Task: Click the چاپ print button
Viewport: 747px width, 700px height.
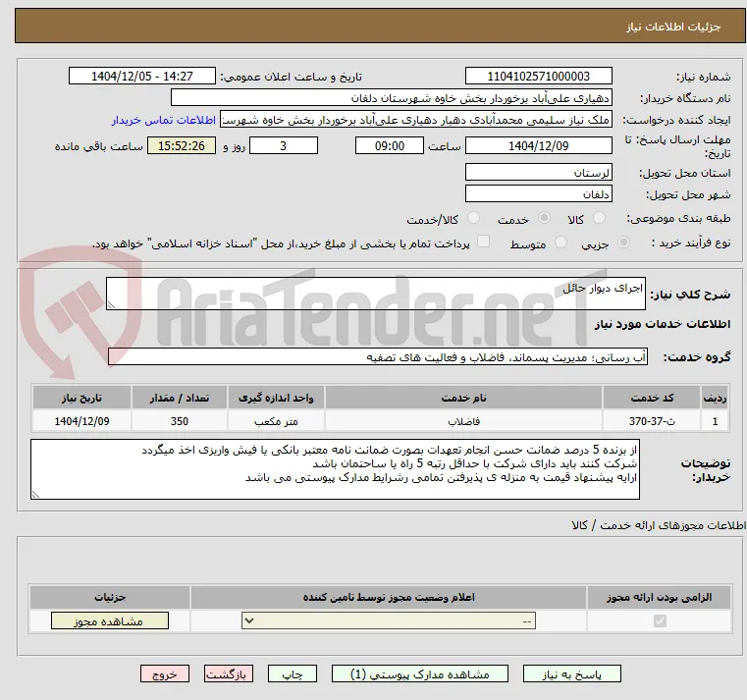Action: [x=293, y=673]
